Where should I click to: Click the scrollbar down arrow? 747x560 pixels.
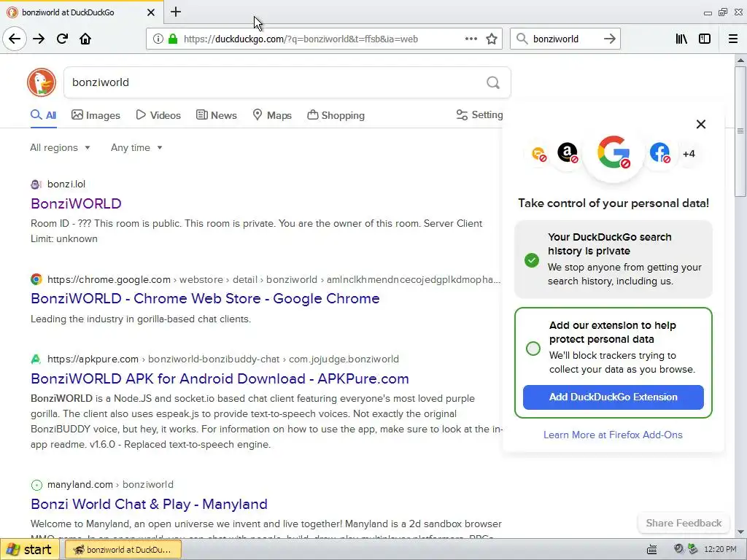740,532
